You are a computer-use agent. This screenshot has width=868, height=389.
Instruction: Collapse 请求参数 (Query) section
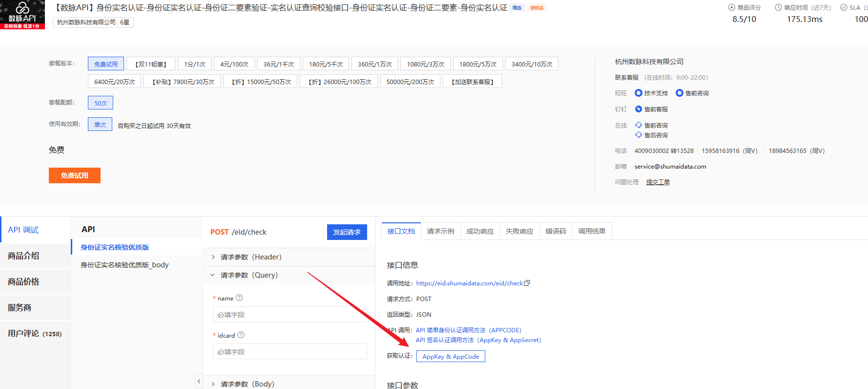(x=289, y=275)
